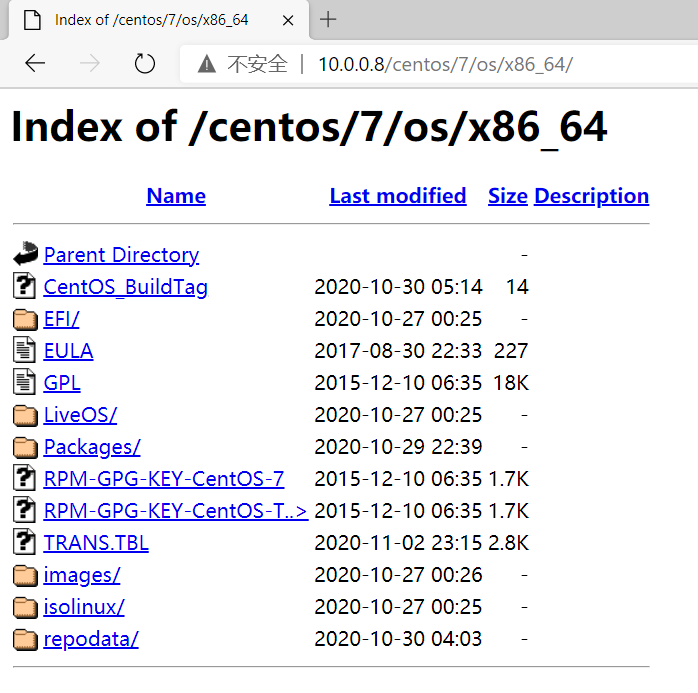Click the folder icon beside LiveOS/
698x693 pixels.
pyautogui.click(x=25, y=415)
